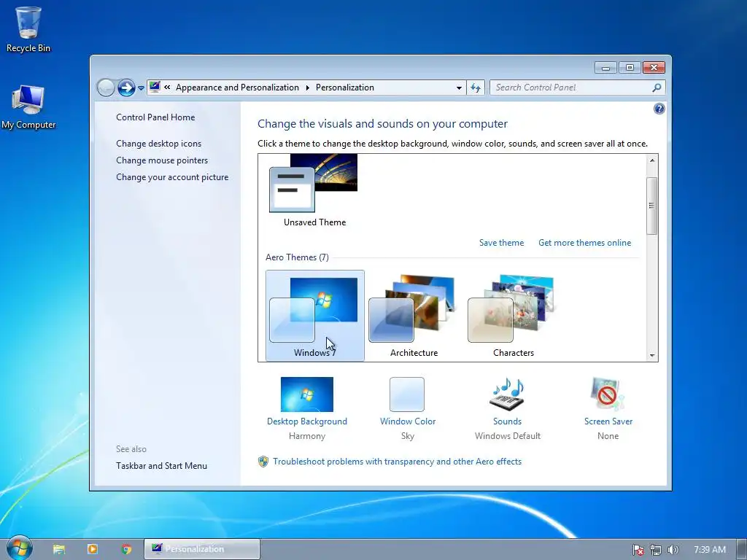Open the recent pages dropdown arrow
This screenshot has width=747, height=560.
pyautogui.click(x=141, y=88)
